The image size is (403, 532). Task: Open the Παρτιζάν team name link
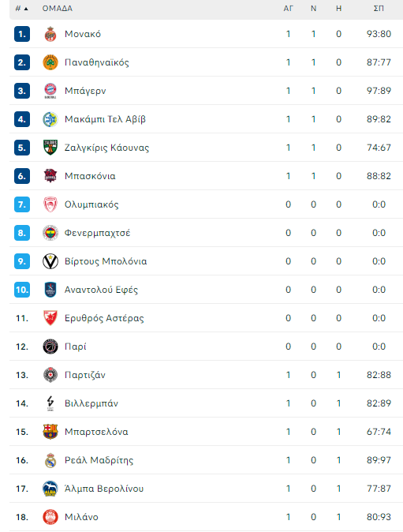(x=85, y=375)
